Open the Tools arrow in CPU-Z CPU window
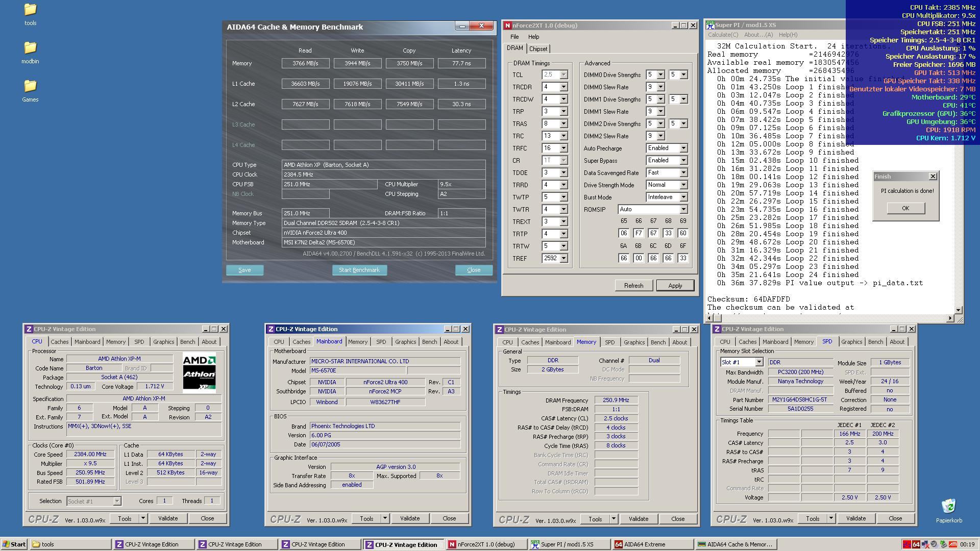This screenshot has height=551, width=980. click(x=143, y=518)
